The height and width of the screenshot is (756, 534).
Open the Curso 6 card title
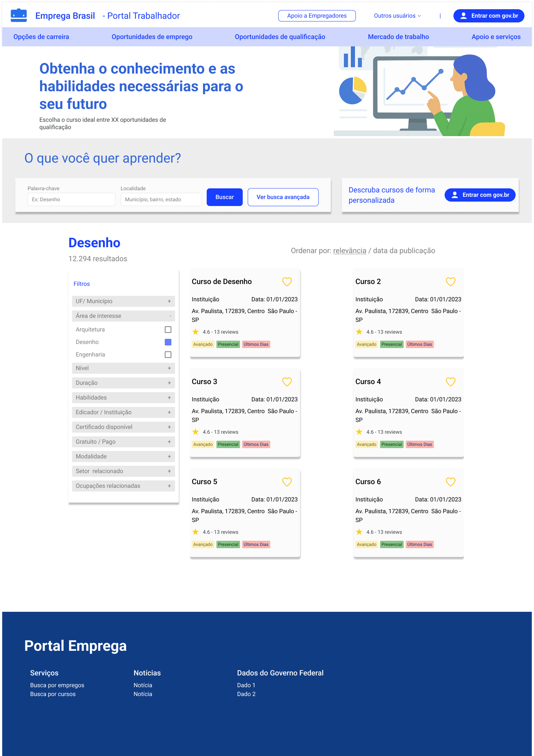point(368,482)
